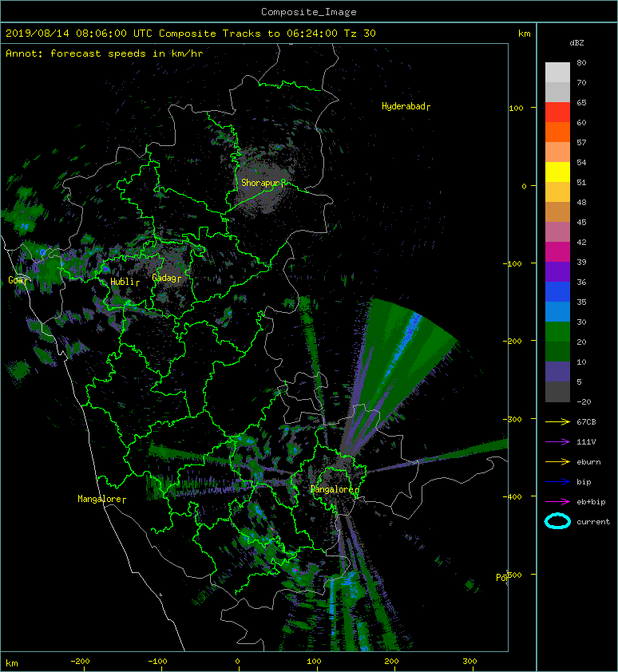This screenshot has height=672, width=618.
Task: Select the '42' value on the dBZ scale
Action: tap(581, 242)
